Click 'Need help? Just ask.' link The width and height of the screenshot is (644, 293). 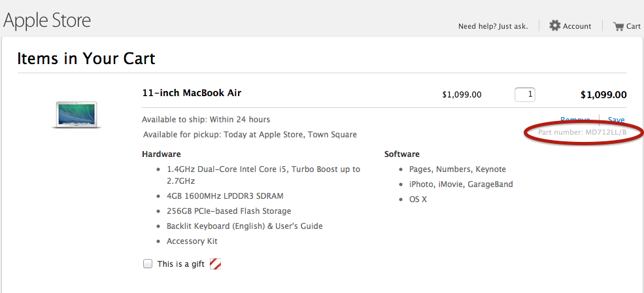(493, 26)
